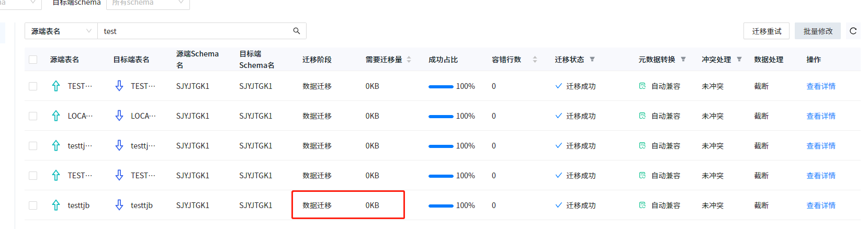Viewport: 868px width, 229px height.
Task: Click 自动兼容 icon in LOCA row
Action: (642, 116)
